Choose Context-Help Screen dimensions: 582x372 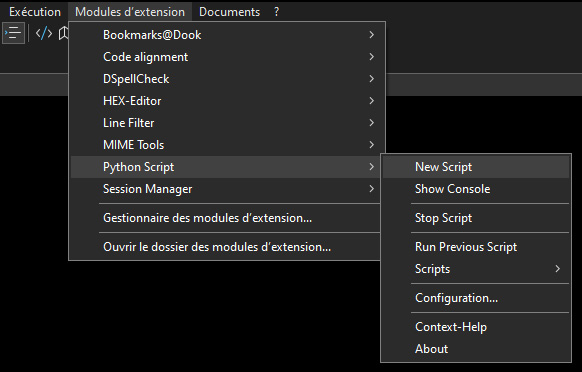(476, 327)
